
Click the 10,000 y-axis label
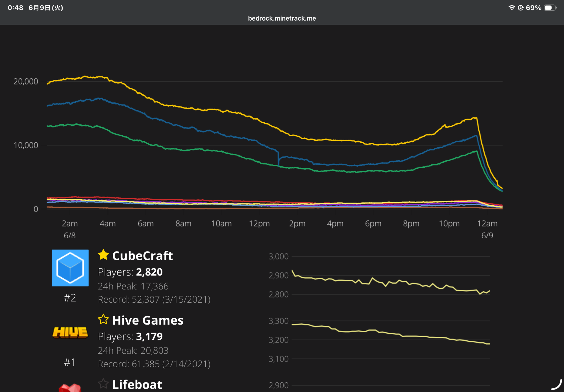[x=26, y=145]
